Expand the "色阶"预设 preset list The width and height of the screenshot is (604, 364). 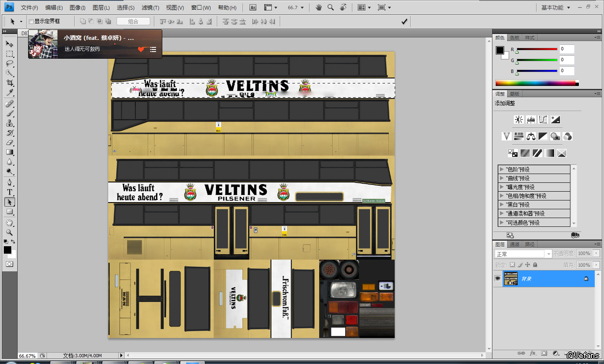click(502, 169)
